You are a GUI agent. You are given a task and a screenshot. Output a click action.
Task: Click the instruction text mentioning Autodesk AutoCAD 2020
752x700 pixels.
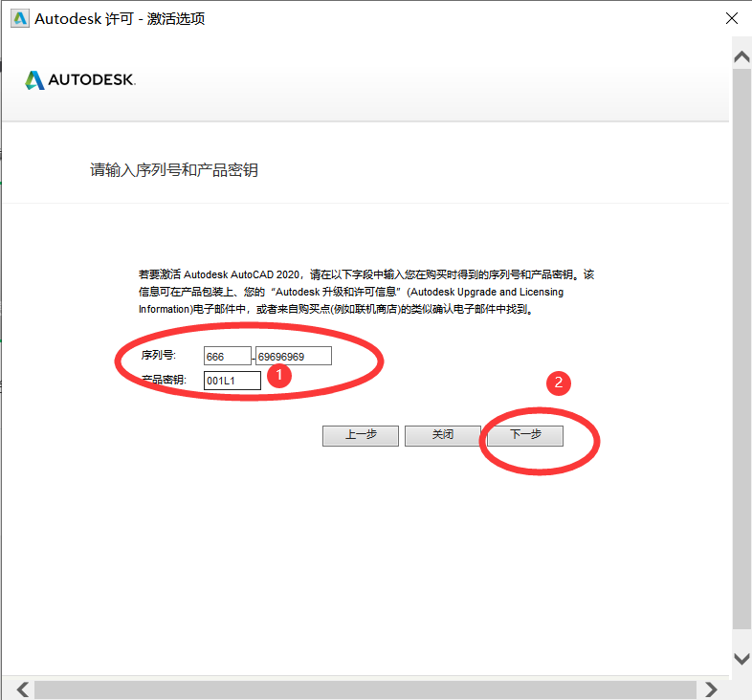coord(366,292)
